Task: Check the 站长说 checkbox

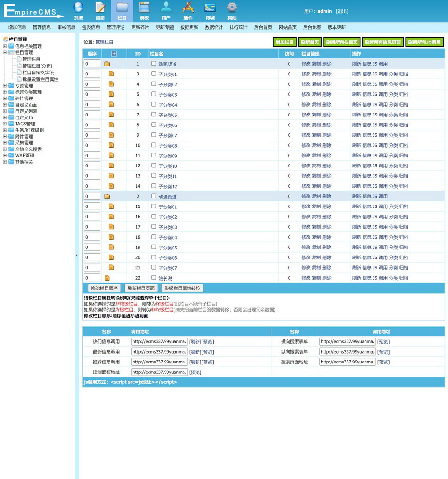Action: click(x=154, y=278)
